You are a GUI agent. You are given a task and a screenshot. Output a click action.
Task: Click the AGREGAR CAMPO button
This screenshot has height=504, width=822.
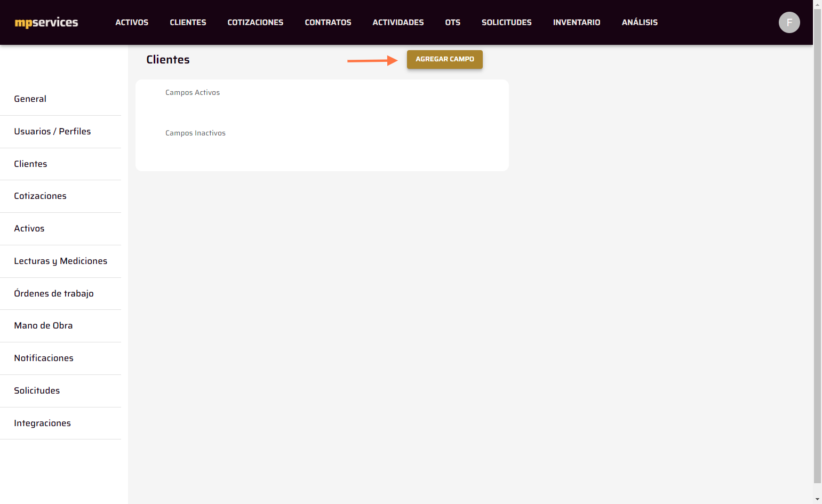tap(445, 59)
